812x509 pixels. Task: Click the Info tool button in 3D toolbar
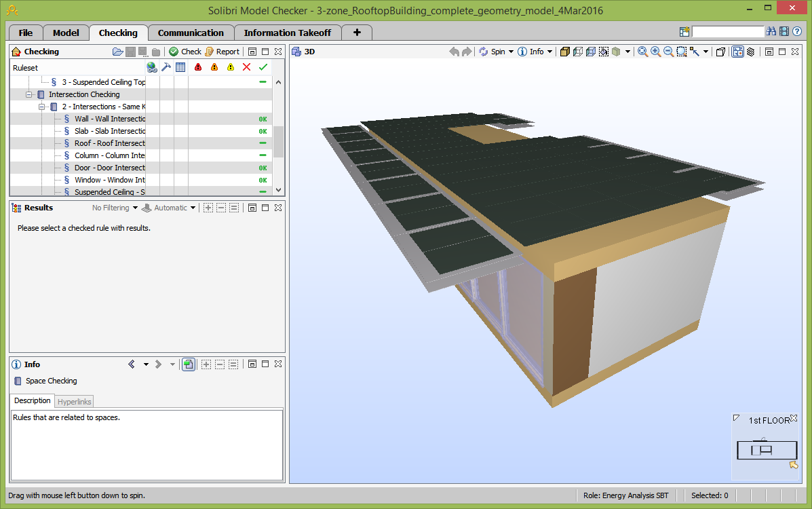coord(531,52)
